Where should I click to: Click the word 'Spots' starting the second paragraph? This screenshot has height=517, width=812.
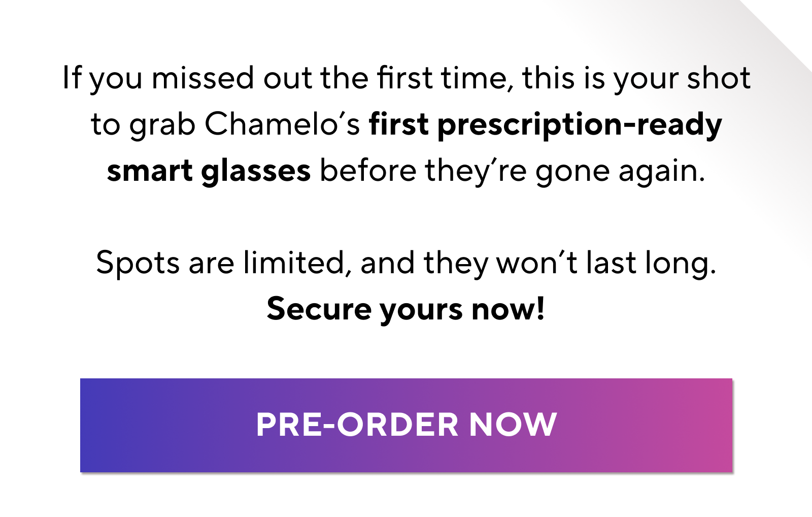click(x=138, y=263)
